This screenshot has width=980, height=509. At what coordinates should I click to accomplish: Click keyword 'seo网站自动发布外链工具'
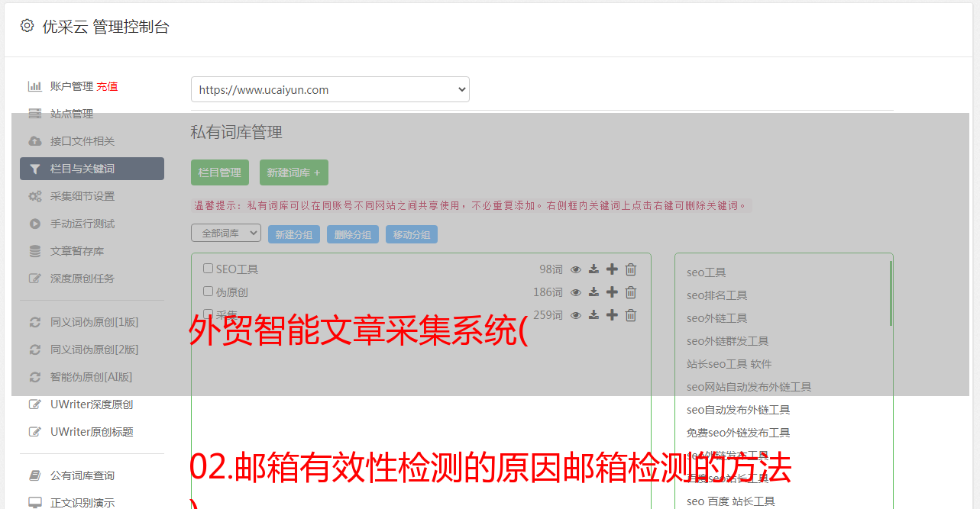749,387
